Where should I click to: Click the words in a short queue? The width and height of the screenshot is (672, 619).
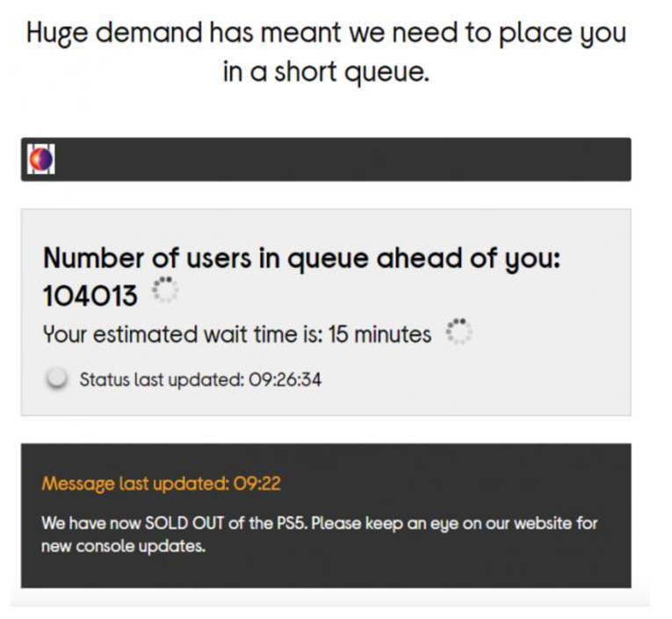(326, 71)
